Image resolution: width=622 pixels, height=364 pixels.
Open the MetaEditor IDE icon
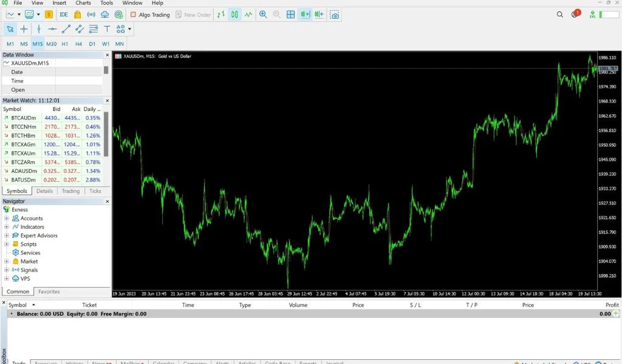point(64,15)
